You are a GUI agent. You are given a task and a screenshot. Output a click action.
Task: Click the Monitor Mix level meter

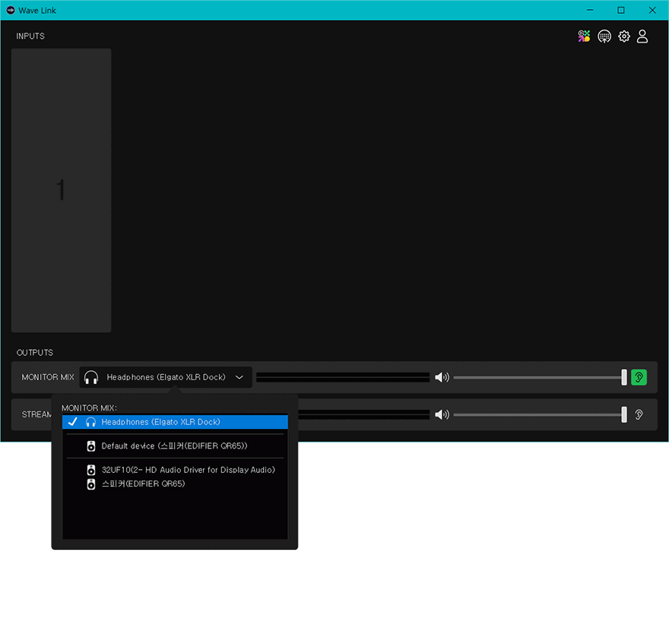click(343, 377)
